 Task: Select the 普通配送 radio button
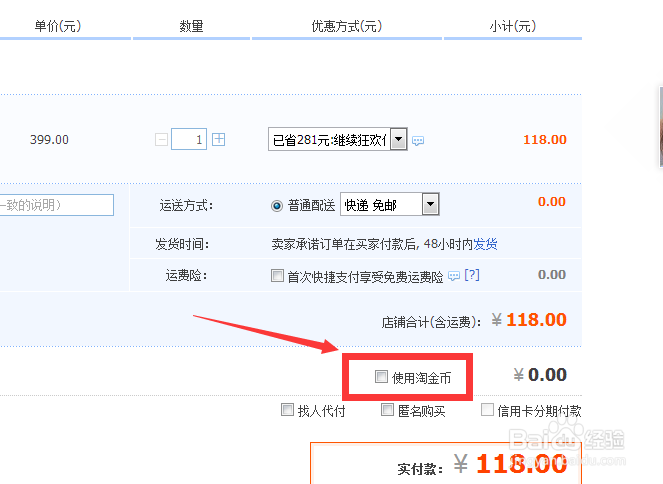pos(277,205)
